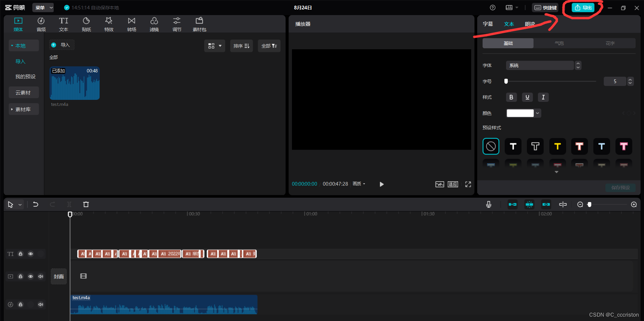Open the 画质 quality dropdown in player
The height and width of the screenshot is (321, 644).
(359, 184)
